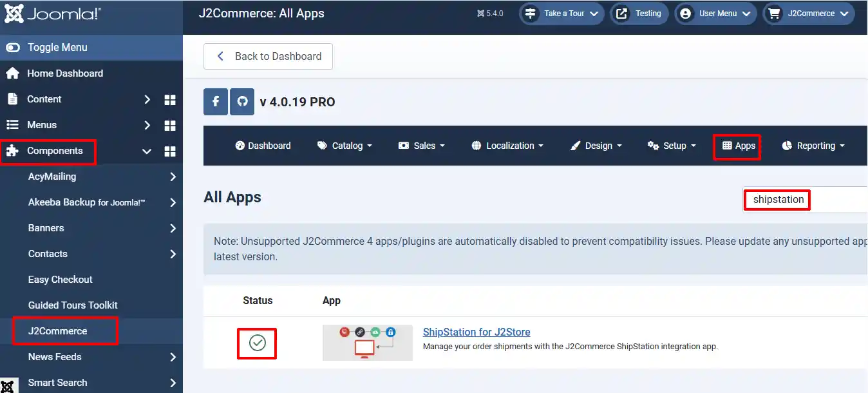Open the Setup dropdown menu
The image size is (868, 393).
pos(672,146)
